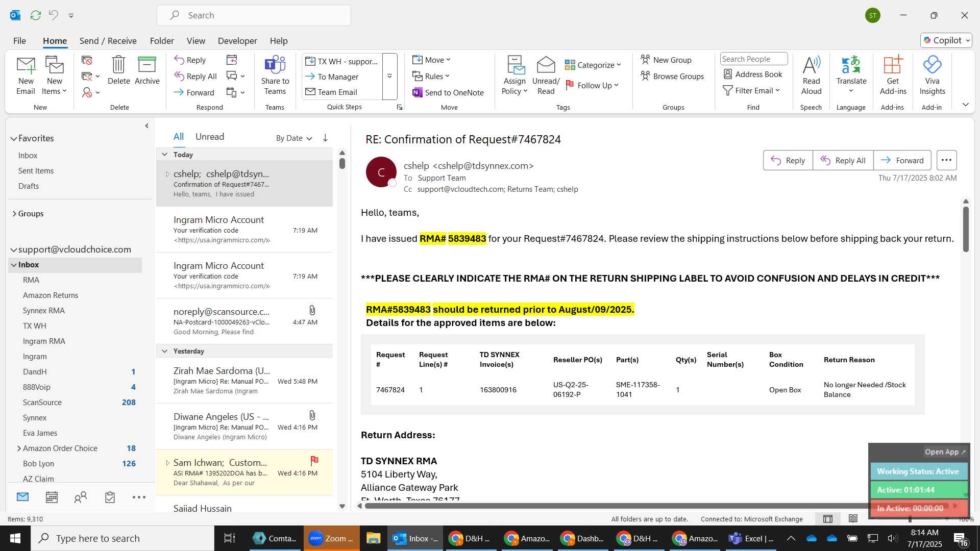Expand the Move dropdown
Image resolution: width=980 pixels, height=551 pixels.
[432, 60]
